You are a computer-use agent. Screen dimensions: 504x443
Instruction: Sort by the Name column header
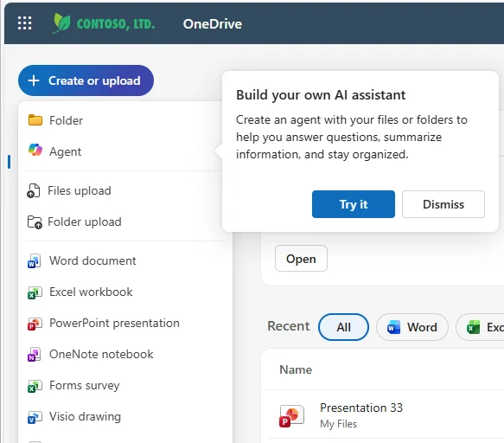[296, 369]
